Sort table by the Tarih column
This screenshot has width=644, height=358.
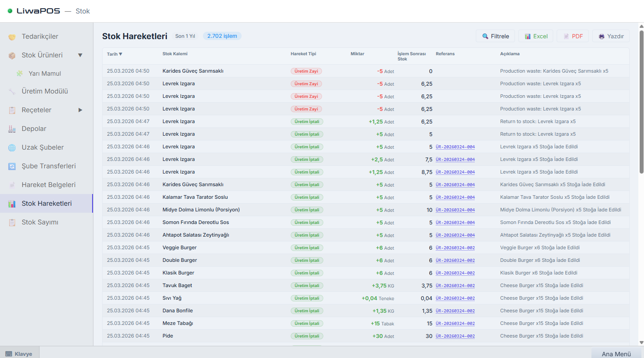(x=115, y=54)
